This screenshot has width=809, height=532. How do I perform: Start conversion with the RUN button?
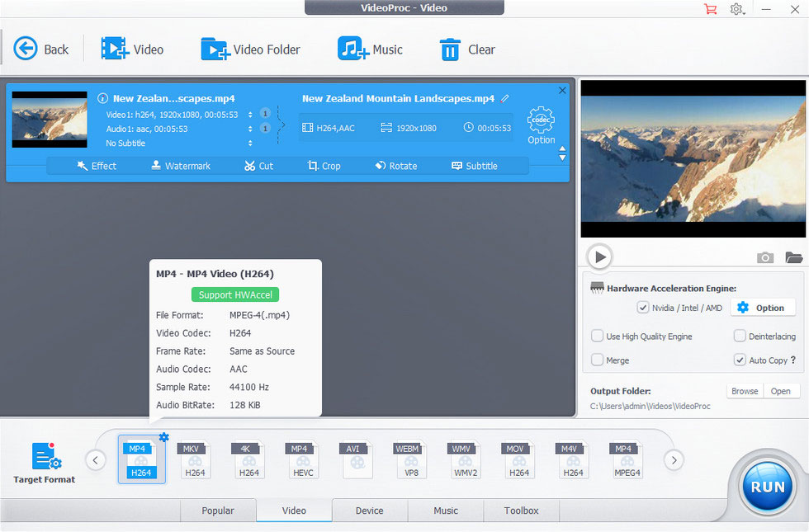[x=767, y=487]
